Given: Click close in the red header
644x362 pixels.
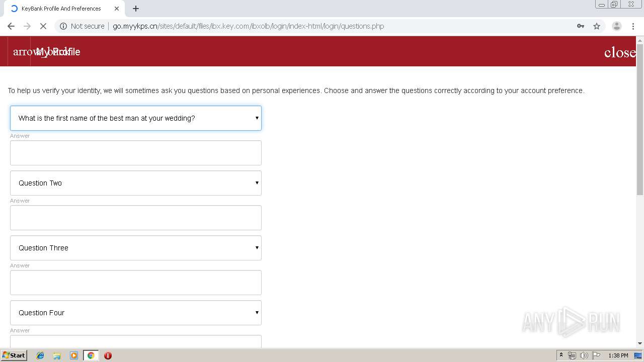Looking at the screenshot, I should [620, 52].
